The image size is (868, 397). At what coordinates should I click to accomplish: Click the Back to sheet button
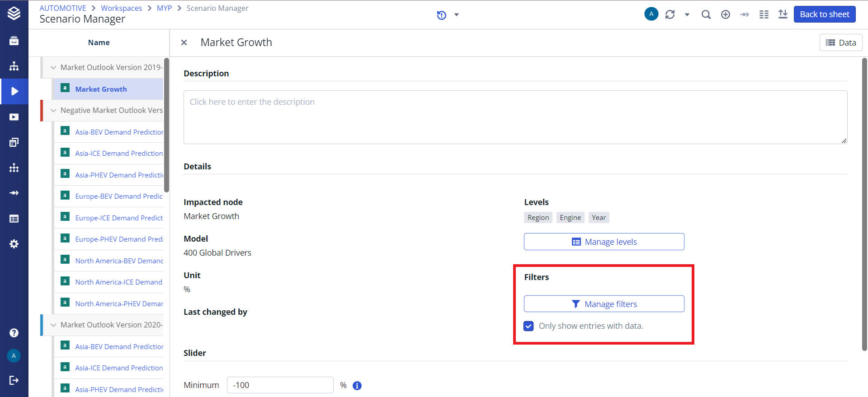pyautogui.click(x=824, y=14)
